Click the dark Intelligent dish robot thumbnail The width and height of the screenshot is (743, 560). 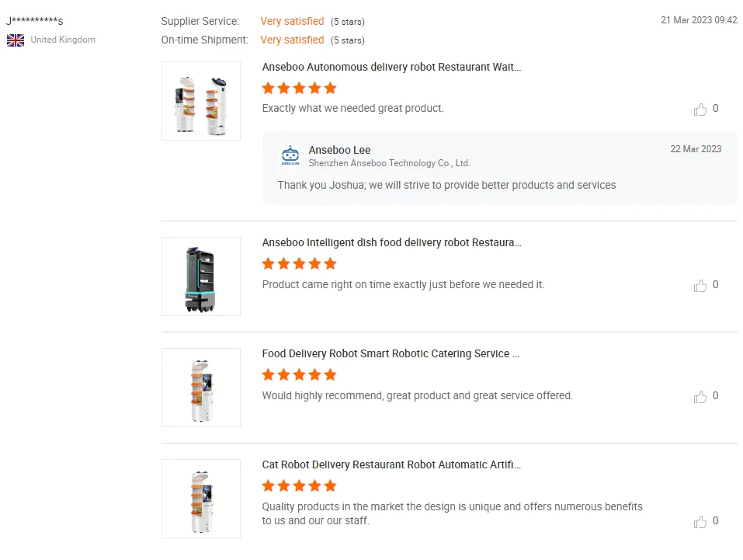click(x=201, y=277)
